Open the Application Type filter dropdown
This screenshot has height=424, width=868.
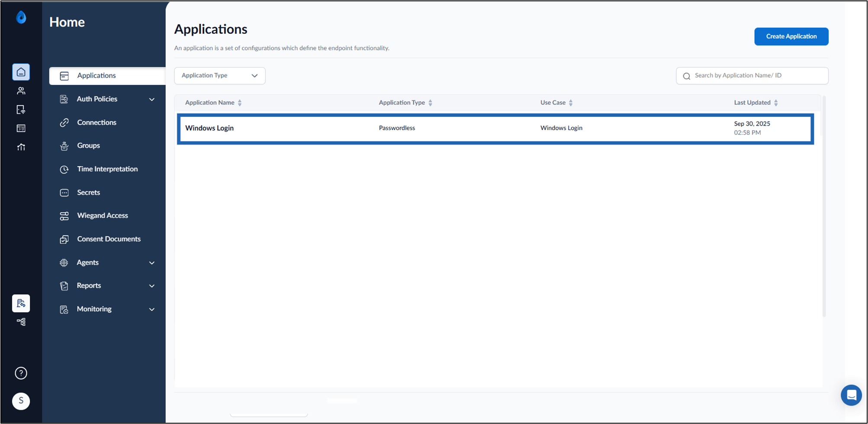220,76
